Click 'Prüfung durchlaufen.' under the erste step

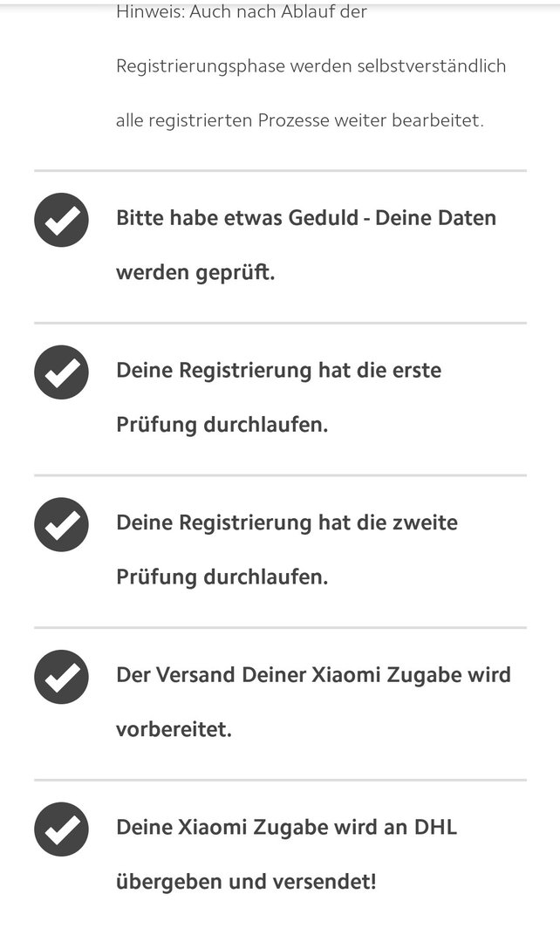(x=222, y=426)
